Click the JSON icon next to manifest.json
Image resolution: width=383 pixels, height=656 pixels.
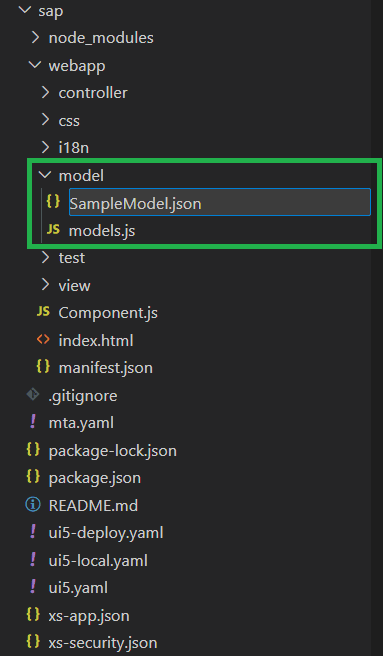[x=43, y=366]
